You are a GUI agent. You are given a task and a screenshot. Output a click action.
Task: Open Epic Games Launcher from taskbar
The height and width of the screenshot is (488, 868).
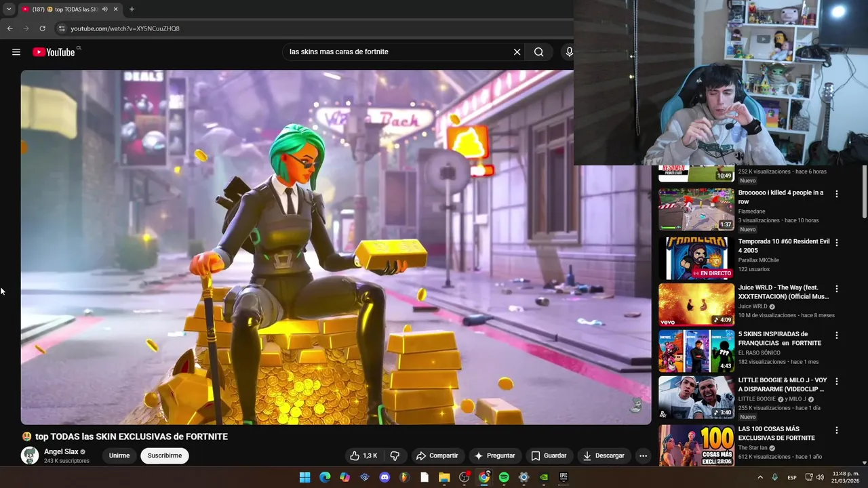tap(564, 477)
